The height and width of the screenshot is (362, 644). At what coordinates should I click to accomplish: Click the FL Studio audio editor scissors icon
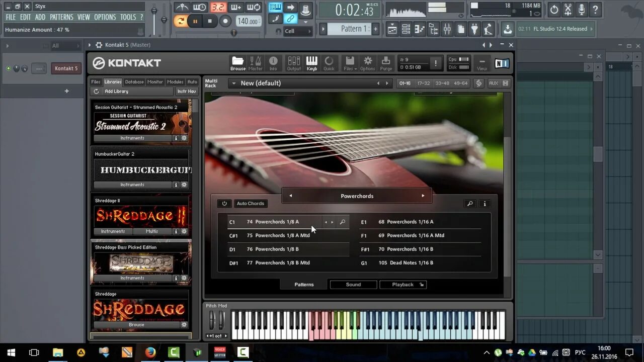click(568, 9)
